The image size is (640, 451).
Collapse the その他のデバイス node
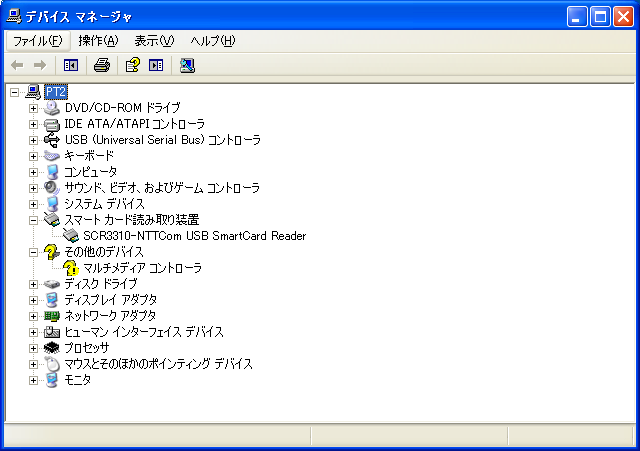33,252
